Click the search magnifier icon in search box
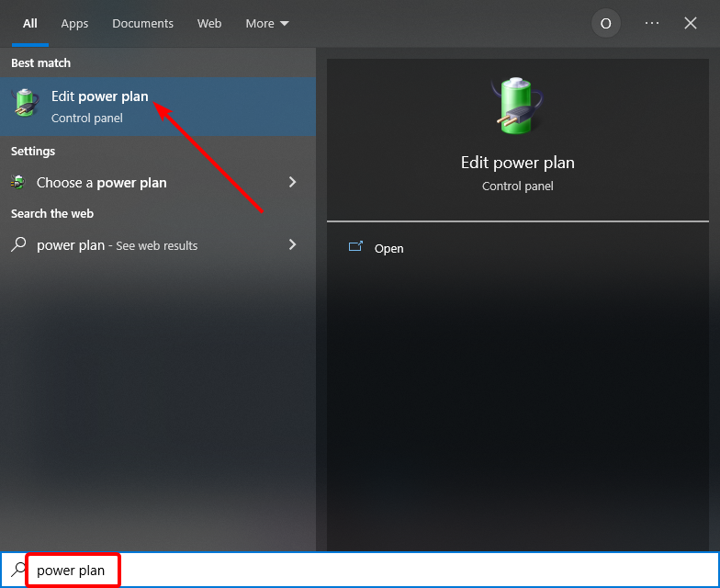This screenshot has height=588, width=720. click(x=18, y=570)
